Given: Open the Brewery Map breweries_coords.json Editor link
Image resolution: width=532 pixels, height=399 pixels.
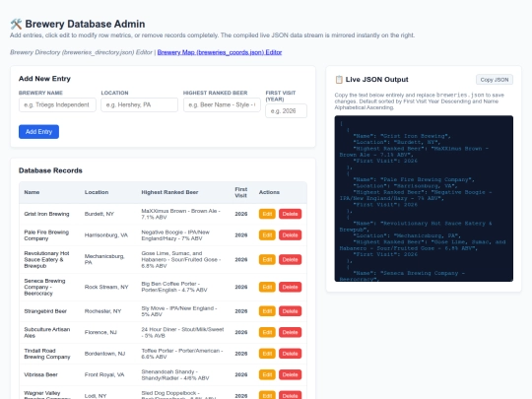Looking at the screenshot, I should point(220,52).
